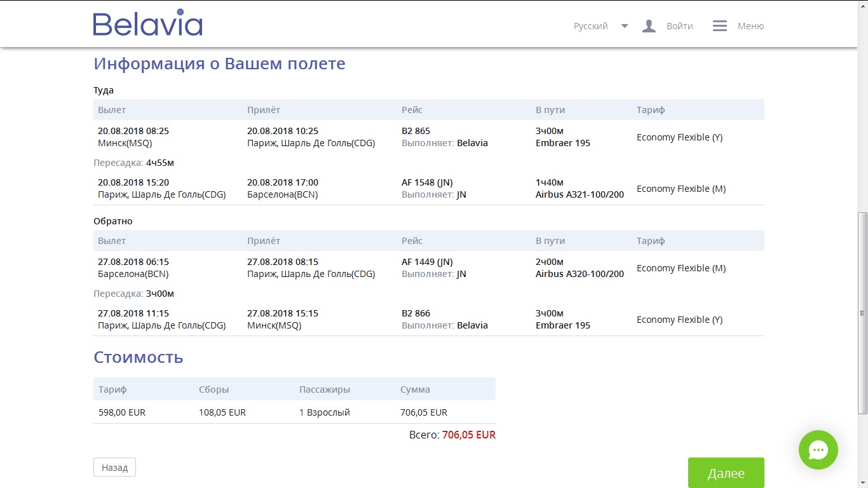Open the Меню label
The height and width of the screenshot is (488, 868).
pyautogui.click(x=750, y=26)
